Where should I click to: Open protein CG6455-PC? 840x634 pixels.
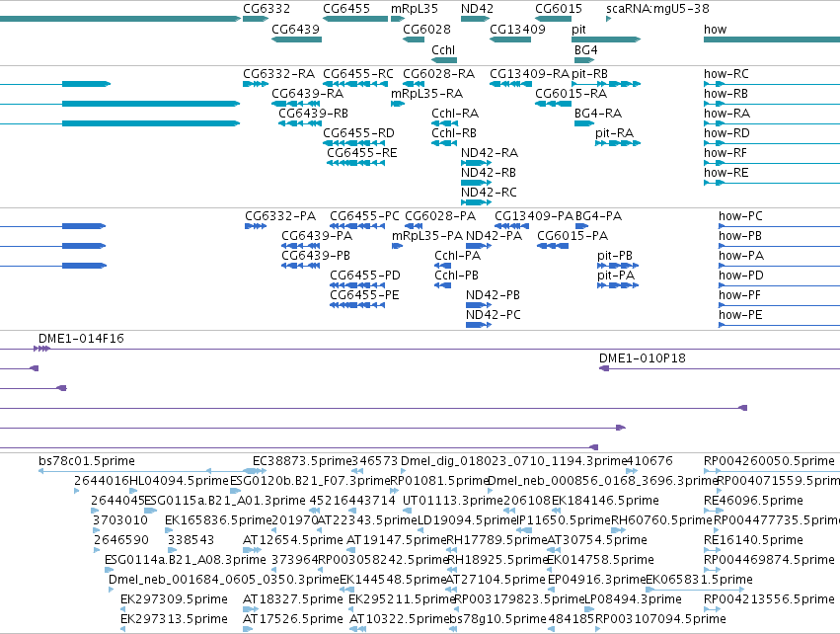(x=364, y=216)
